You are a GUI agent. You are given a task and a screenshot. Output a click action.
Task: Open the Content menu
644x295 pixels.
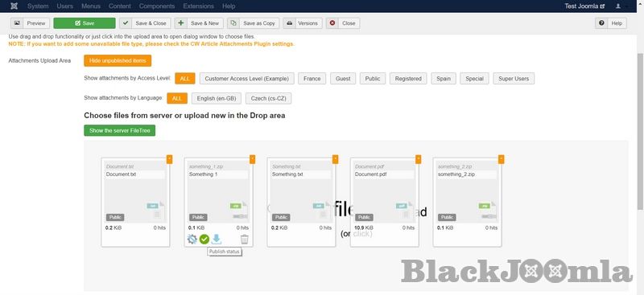119,6
